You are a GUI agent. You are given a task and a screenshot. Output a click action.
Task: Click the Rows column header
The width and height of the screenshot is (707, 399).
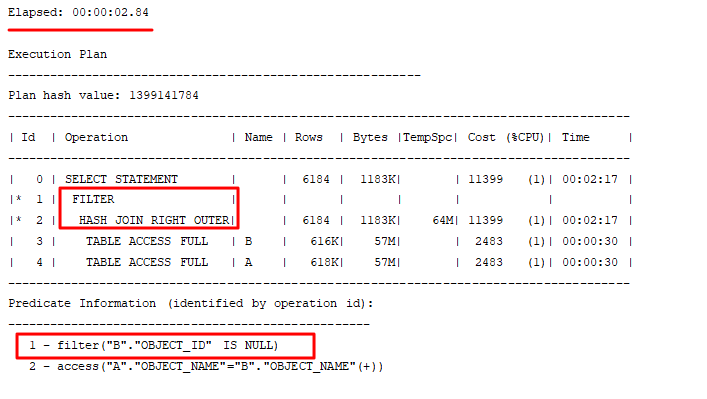tap(309, 137)
